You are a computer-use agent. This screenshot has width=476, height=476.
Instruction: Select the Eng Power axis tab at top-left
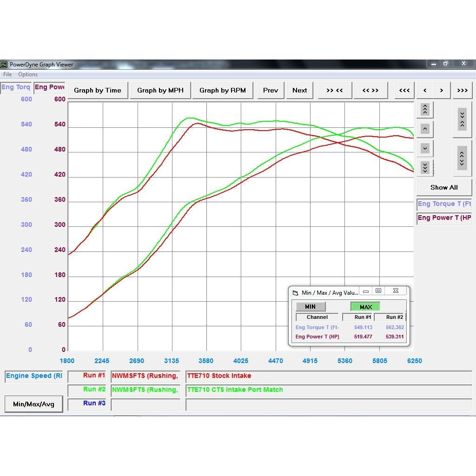pyautogui.click(x=49, y=87)
